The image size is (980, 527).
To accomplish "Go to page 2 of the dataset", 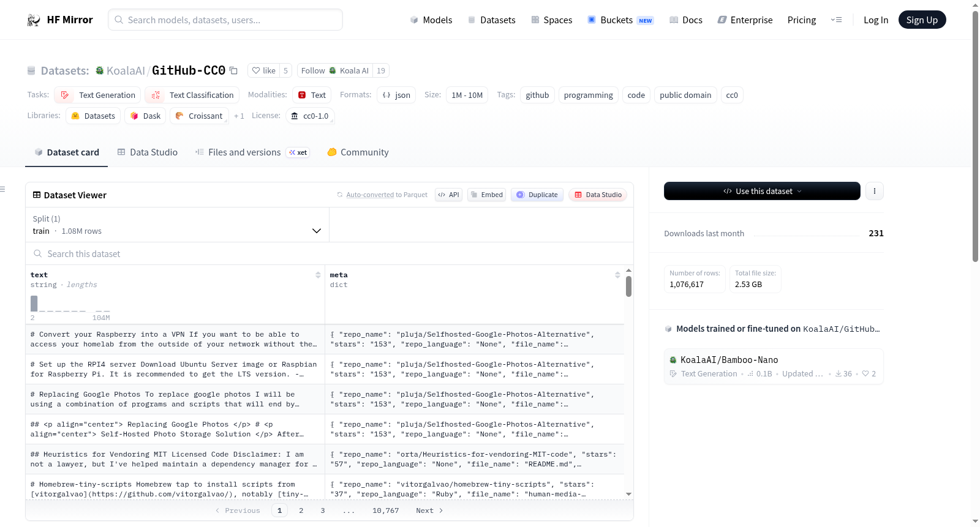I will point(301,510).
